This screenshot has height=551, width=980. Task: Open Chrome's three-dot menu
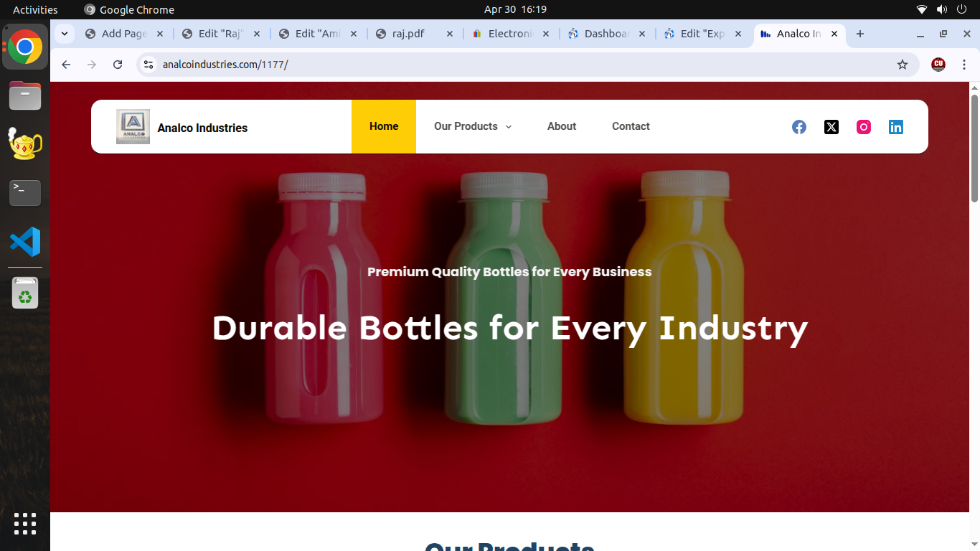point(964,65)
